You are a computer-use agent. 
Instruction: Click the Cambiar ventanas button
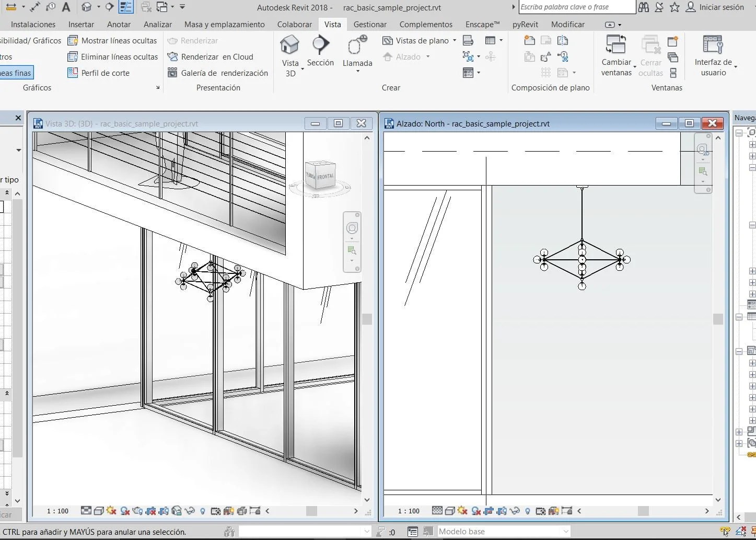click(x=617, y=55)
